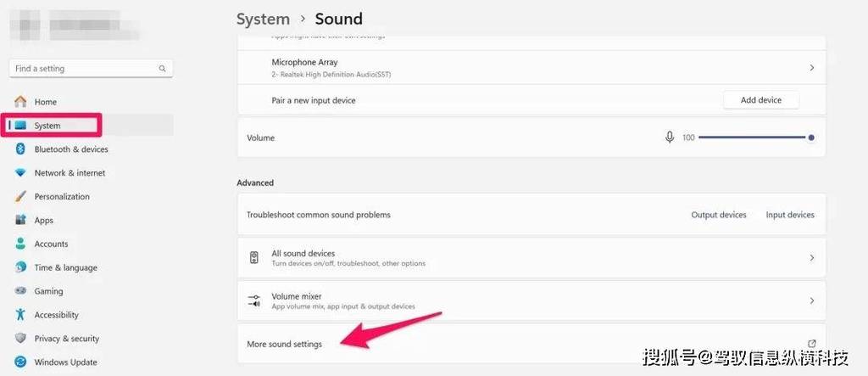
Task: Click the microphone volume slider handle
Action: pos(811,137)
